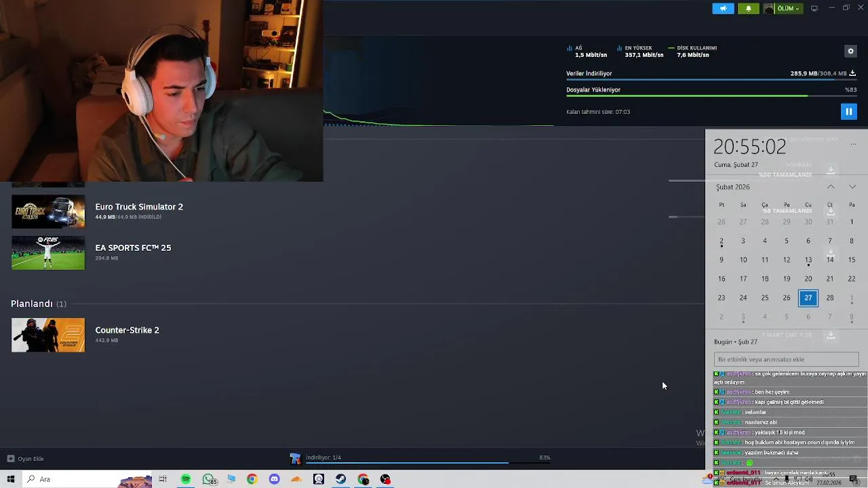The image size is (868, 488).
Task: Open WhatsApp from the taskbar
Action: (x=208, y=479)
